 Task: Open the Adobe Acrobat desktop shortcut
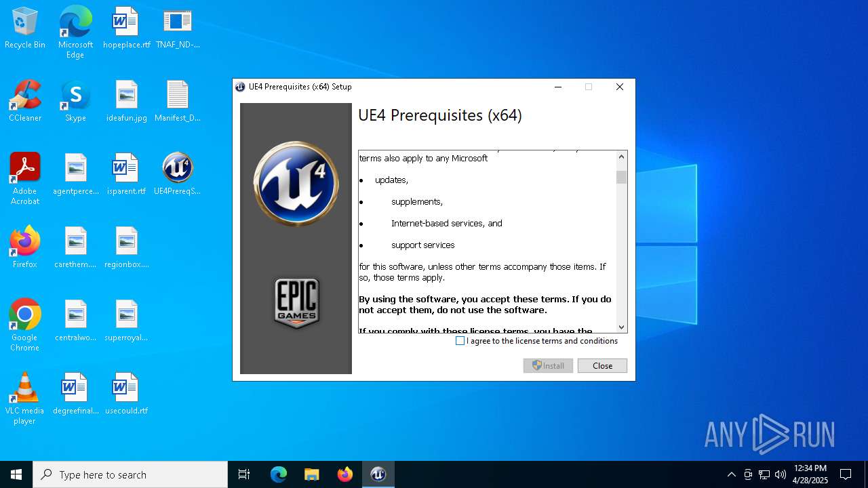pos(25,179)
